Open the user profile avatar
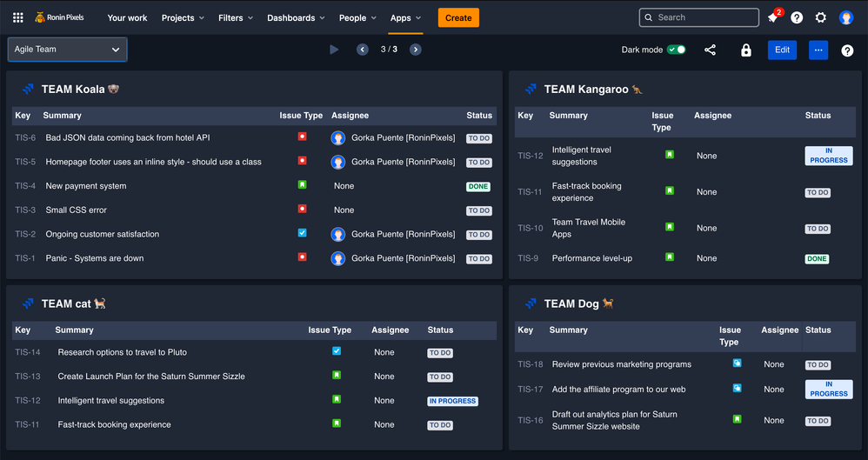 tap(846, 17)
